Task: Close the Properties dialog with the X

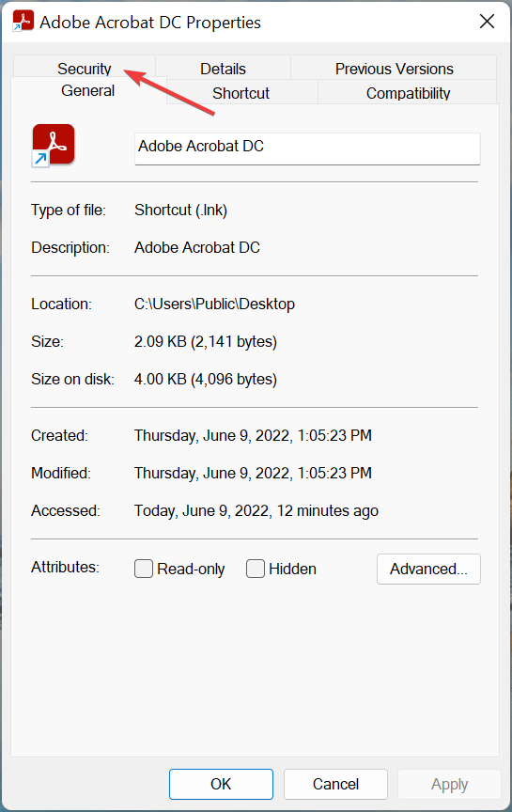Action: (487, 22)
